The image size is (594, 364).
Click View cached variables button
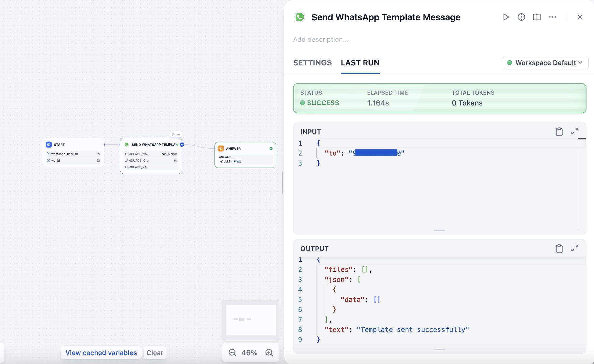(x=101, y=353)
